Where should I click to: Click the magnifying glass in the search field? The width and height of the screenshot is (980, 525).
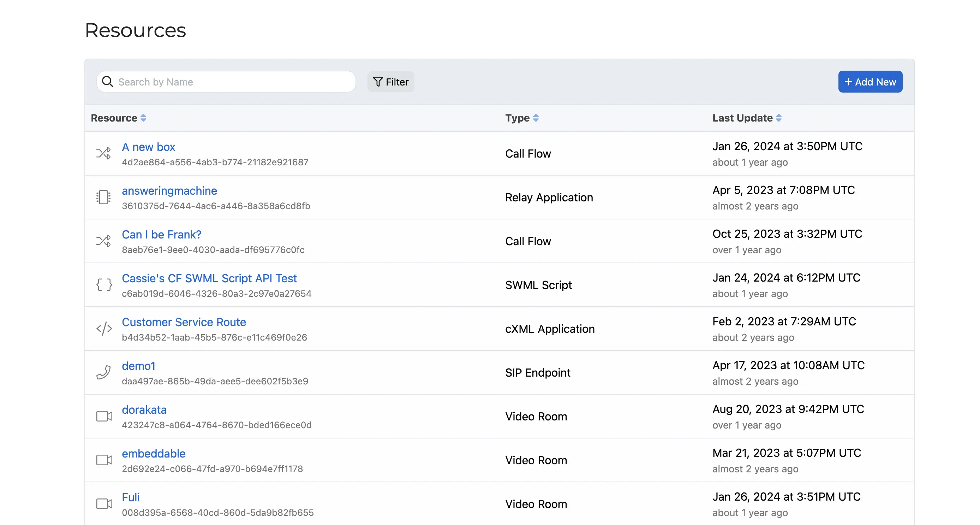(x=108, y=82)
